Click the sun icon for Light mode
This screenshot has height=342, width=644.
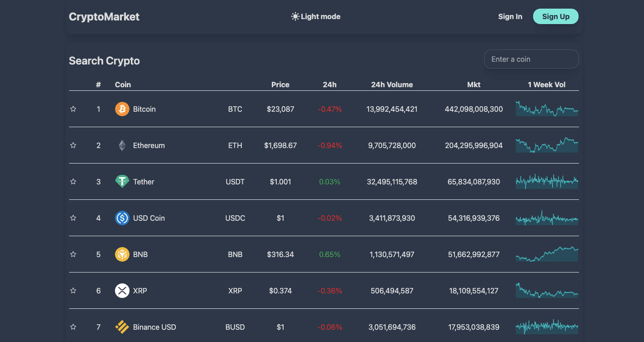coord(295,17)
